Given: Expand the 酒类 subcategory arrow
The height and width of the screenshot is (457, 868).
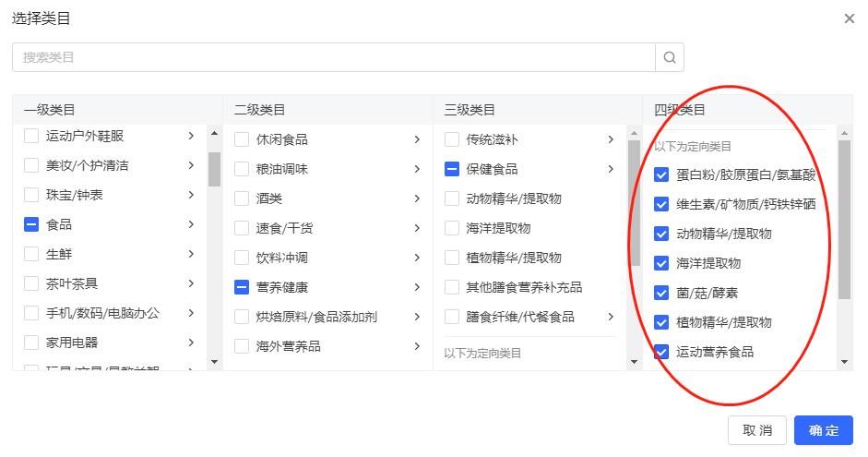Looking at the screenshot, I should 417,198.
